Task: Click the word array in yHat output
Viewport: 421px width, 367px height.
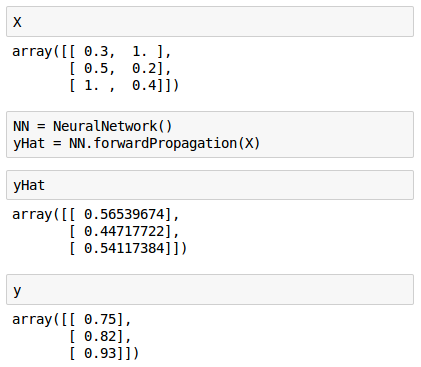Action: point(32,215)
